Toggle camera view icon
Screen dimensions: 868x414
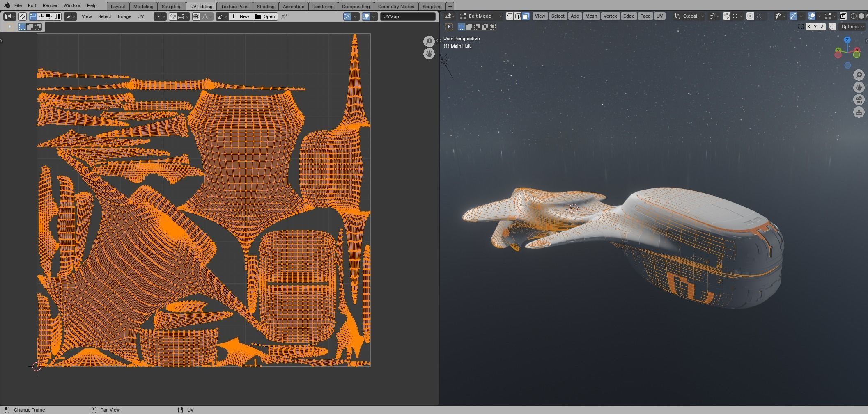[x=859, y=100]
